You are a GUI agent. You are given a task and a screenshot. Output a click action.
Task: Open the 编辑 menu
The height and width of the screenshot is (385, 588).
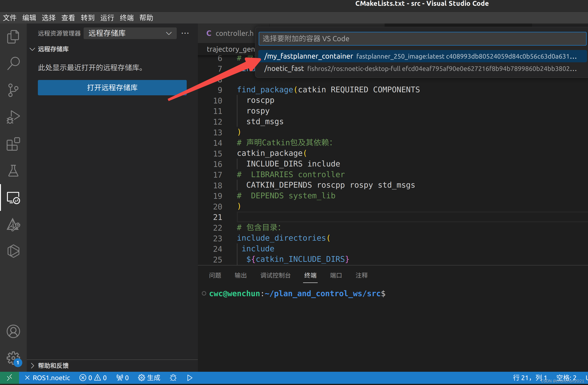coord(29,18)
